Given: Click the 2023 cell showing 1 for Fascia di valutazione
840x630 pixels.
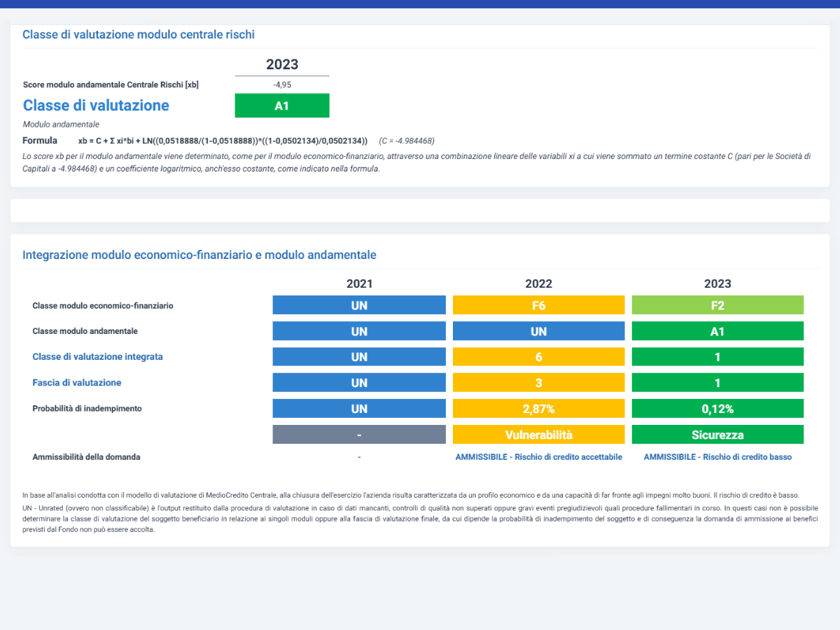Looking at the screenshot, I should pos(717,383).
